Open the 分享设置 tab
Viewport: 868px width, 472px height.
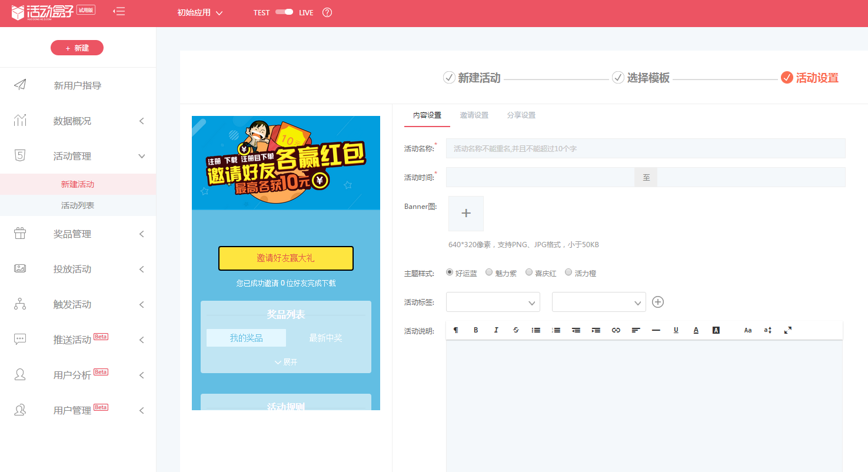(521, 115)
